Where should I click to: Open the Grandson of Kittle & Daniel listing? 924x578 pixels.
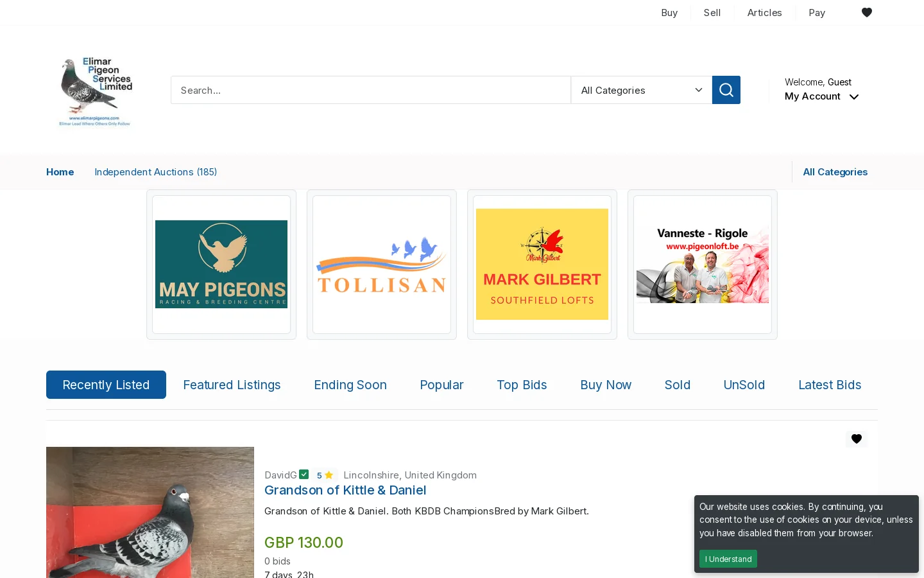tap(345, 490)
